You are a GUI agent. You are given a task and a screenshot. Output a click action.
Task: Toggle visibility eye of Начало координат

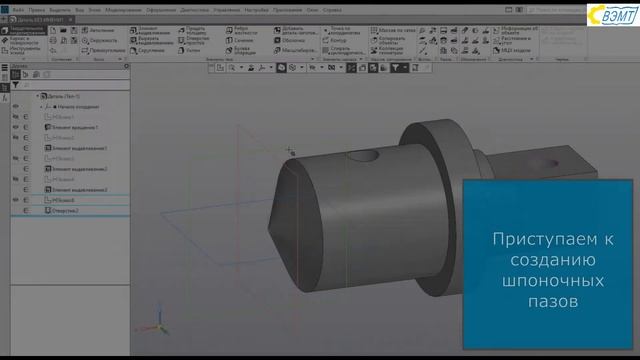pos(16,107)
